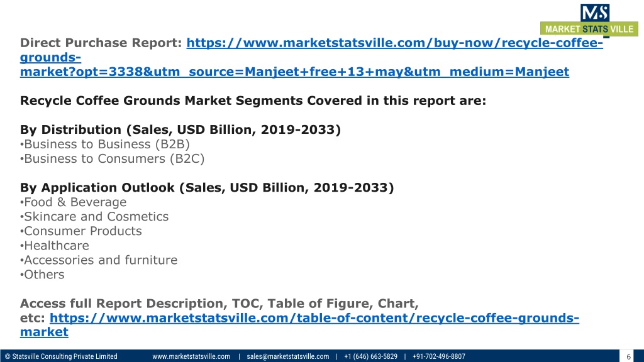Click the Market Stats Ville logo
Screen dimensions: 644x362
click(x=589, y=20)
